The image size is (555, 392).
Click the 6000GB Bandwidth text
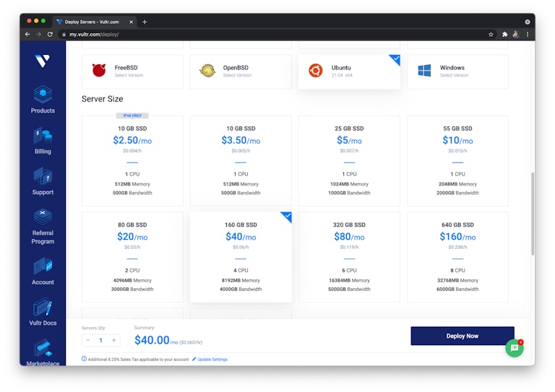457,289
